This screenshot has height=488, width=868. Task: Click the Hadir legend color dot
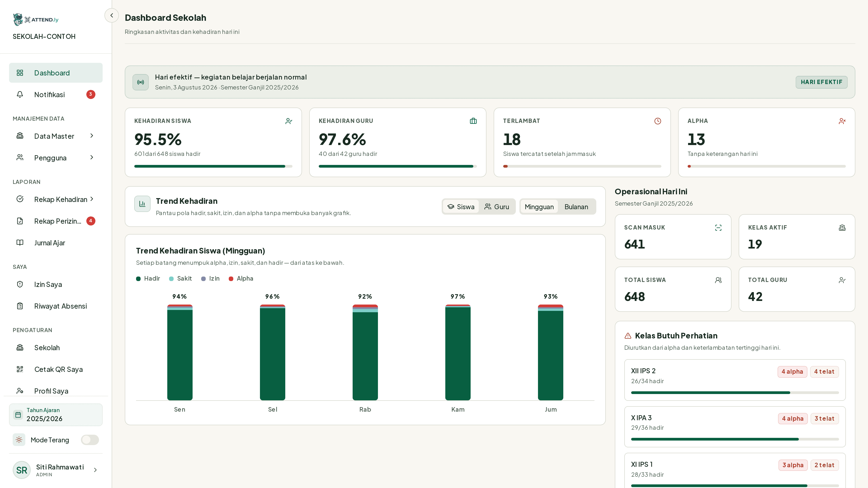[x=138, y=279]
